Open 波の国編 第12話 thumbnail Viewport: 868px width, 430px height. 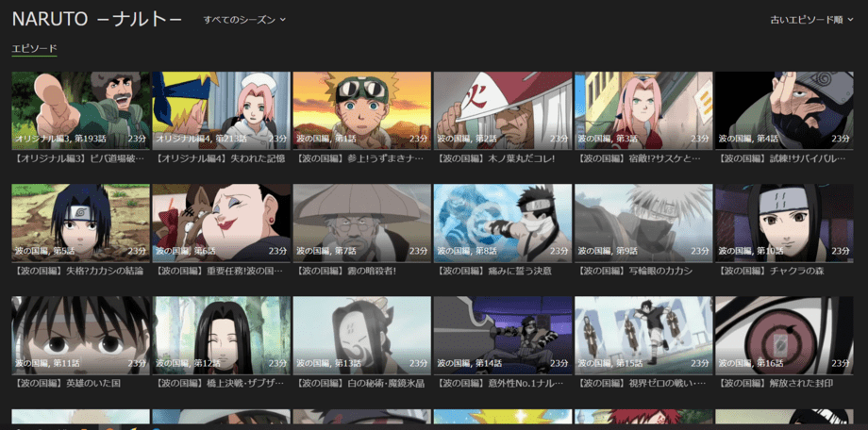click(222, 336)
